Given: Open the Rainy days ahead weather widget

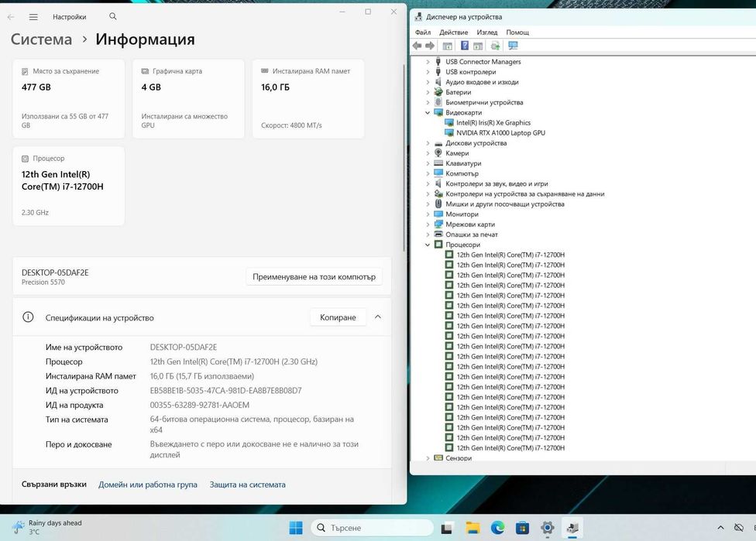Looking at the screenshot, I should pyautogui.click(x=46, y=528).
